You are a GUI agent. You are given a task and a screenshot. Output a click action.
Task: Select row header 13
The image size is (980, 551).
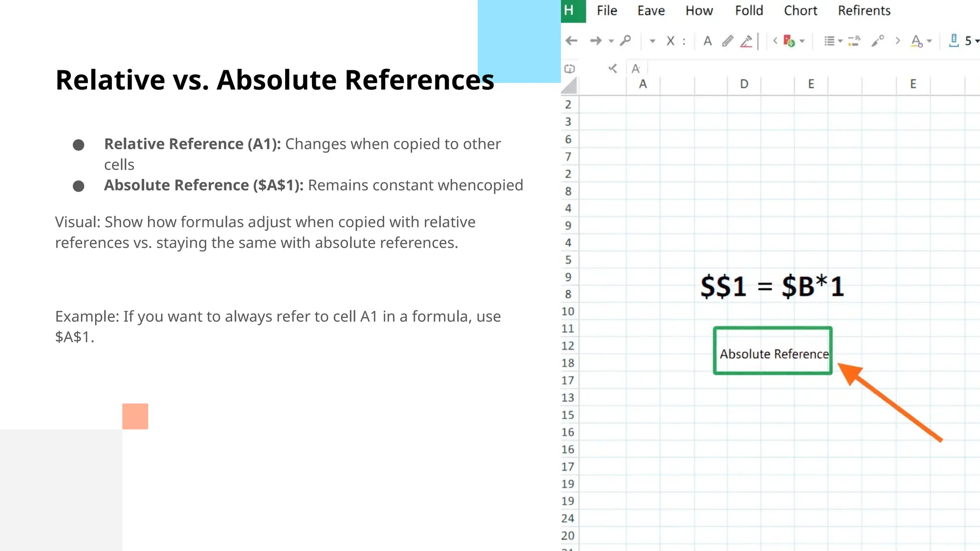(568, 397)
